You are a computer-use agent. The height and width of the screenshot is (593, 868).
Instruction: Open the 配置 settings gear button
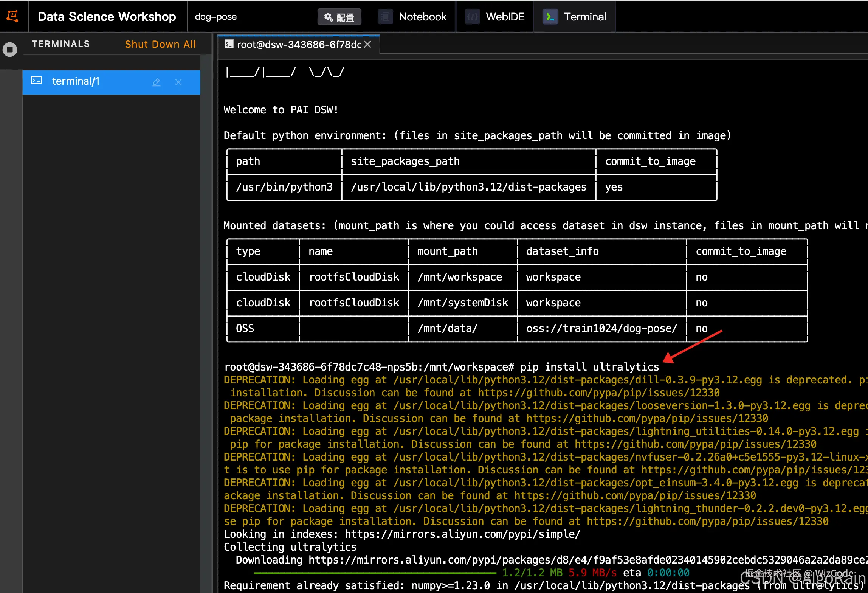click(x=339, y=17)
